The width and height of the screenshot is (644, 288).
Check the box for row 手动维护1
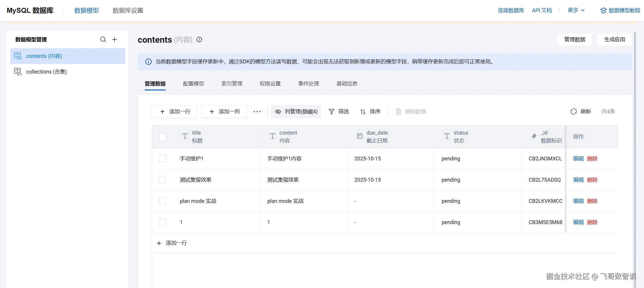click(x=162, y=159)
